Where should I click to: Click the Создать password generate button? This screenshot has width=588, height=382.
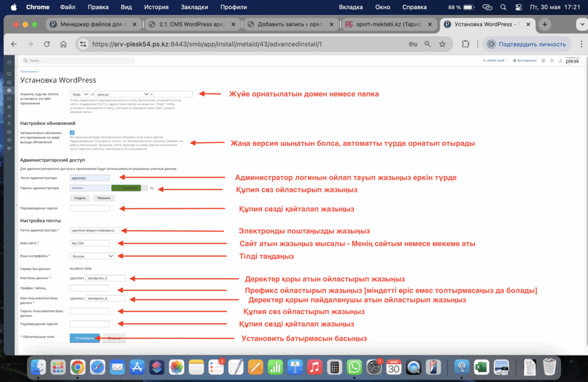coord(80,198)
